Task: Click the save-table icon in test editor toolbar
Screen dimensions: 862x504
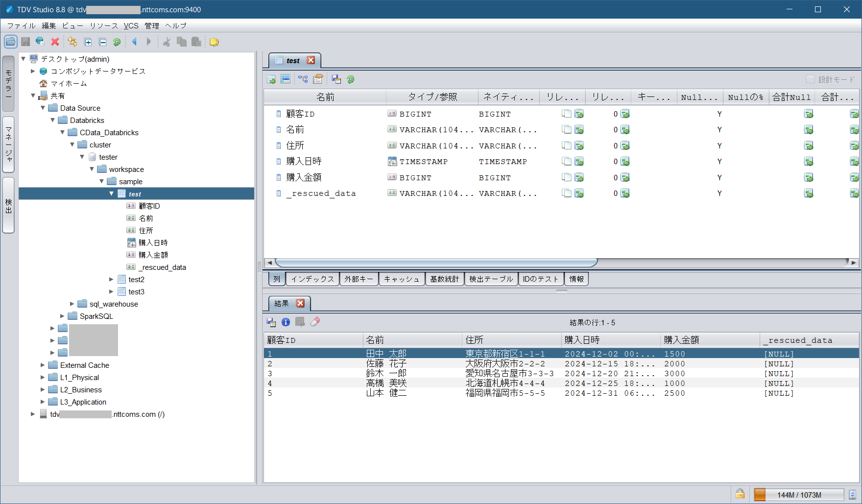Action: (336, 79)
